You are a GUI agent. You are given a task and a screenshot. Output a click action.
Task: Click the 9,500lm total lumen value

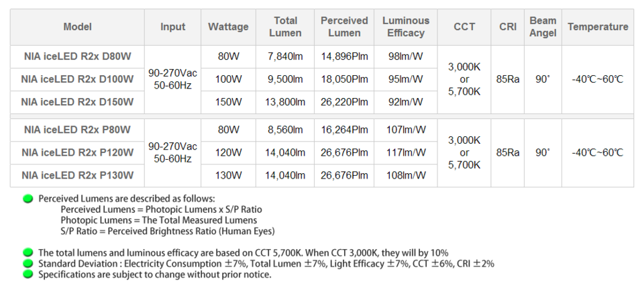(285, 79)
